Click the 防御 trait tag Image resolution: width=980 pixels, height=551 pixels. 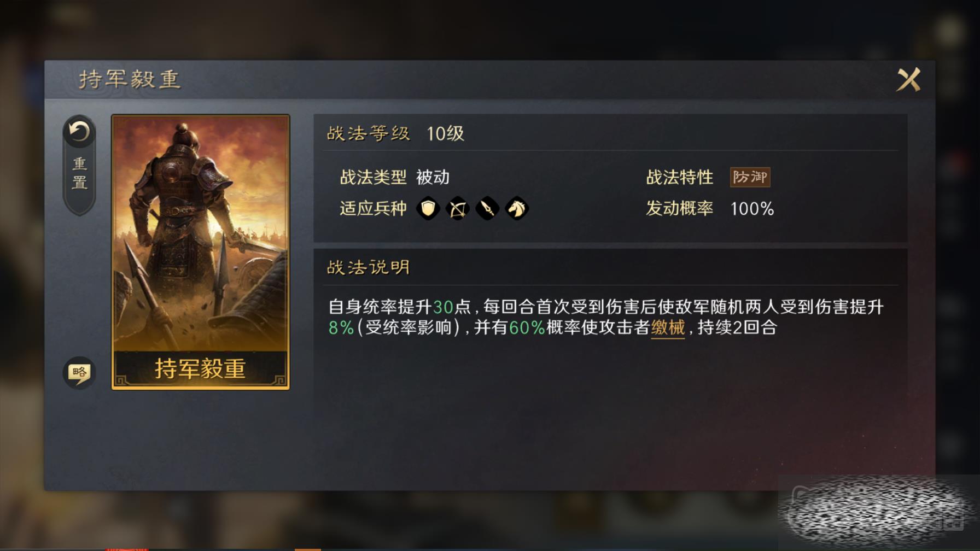750,177
